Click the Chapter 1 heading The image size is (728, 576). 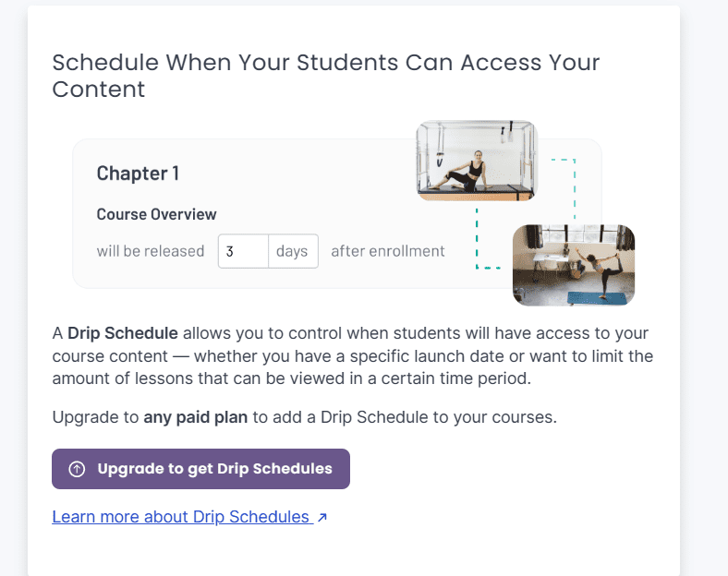click(138, 173)
